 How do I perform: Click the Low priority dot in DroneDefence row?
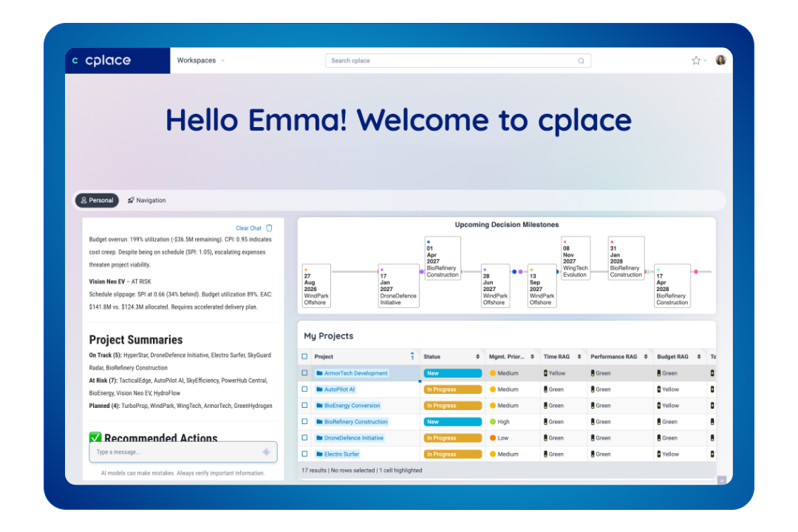tap(493, 438)
